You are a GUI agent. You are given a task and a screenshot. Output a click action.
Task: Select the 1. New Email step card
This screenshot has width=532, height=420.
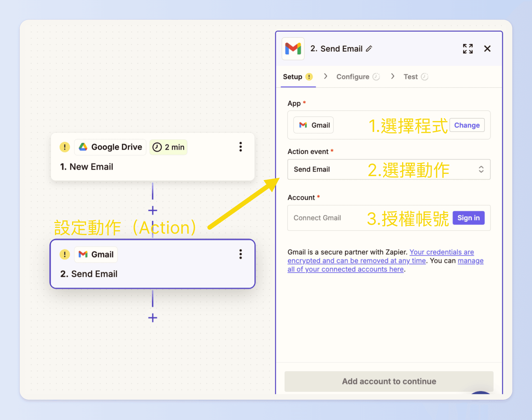click(152, 157)
